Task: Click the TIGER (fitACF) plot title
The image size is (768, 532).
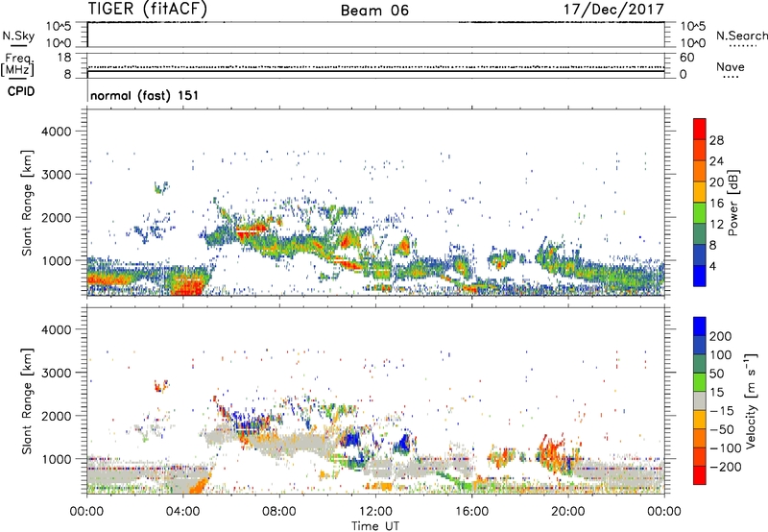Action: pyautogui.click(x=148, y=10)
